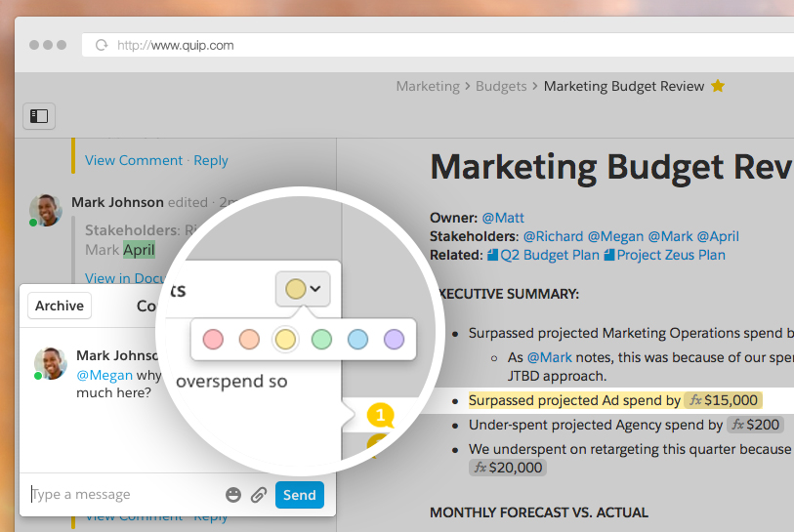Click the yellow favorite star icon
The height and width of the screenshot is (532, 794).
point(718,86)
